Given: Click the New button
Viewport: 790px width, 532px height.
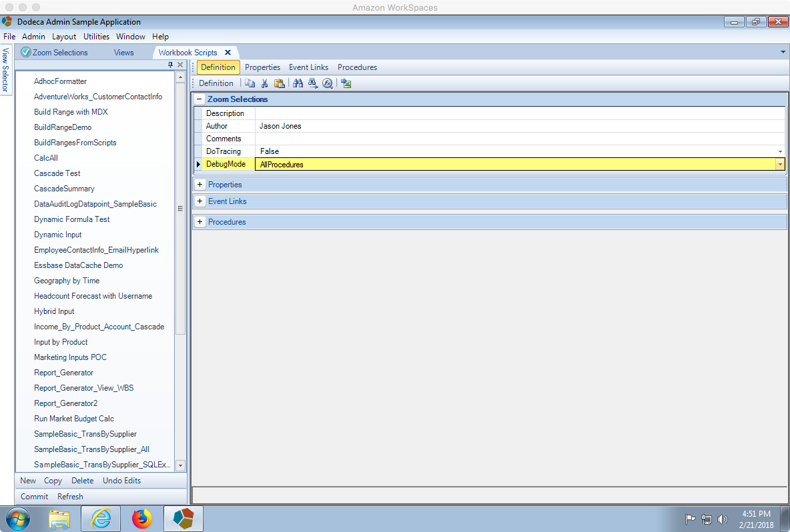Looking at the screenshot, I should point(28,481).
